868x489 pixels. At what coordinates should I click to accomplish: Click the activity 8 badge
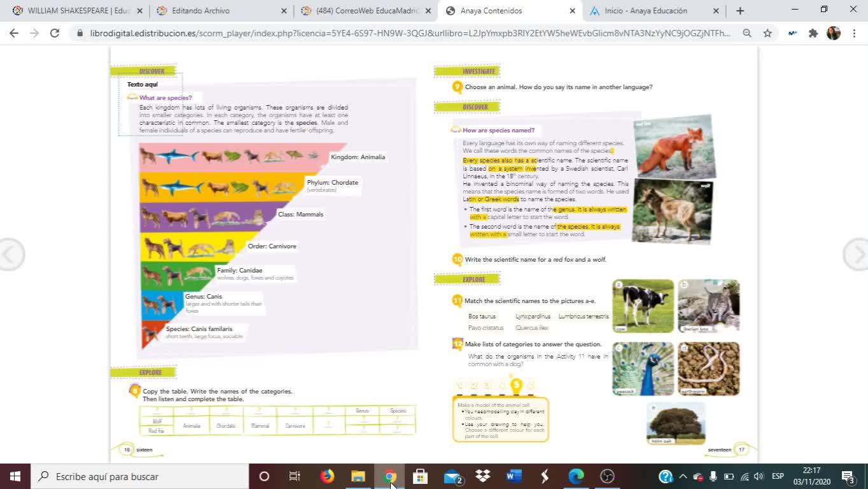(x=134, y=390)
